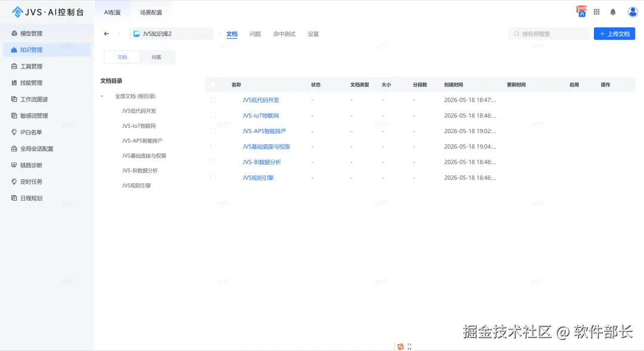Select the 问题 tab

coord(255,33)
